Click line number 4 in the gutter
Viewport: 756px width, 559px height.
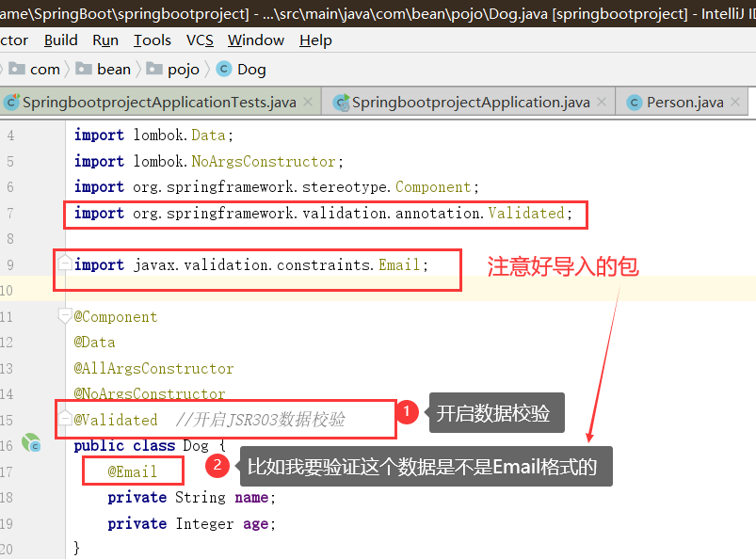click(10, 135)
